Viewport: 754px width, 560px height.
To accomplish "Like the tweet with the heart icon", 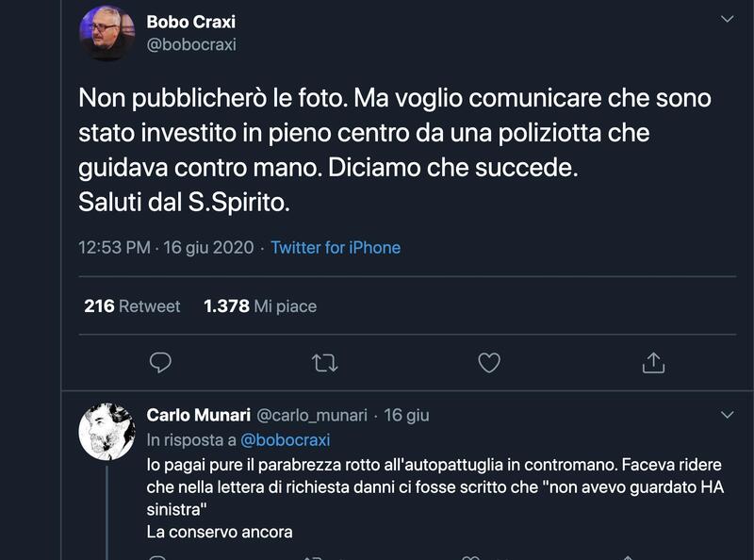I will coord(488,362).
